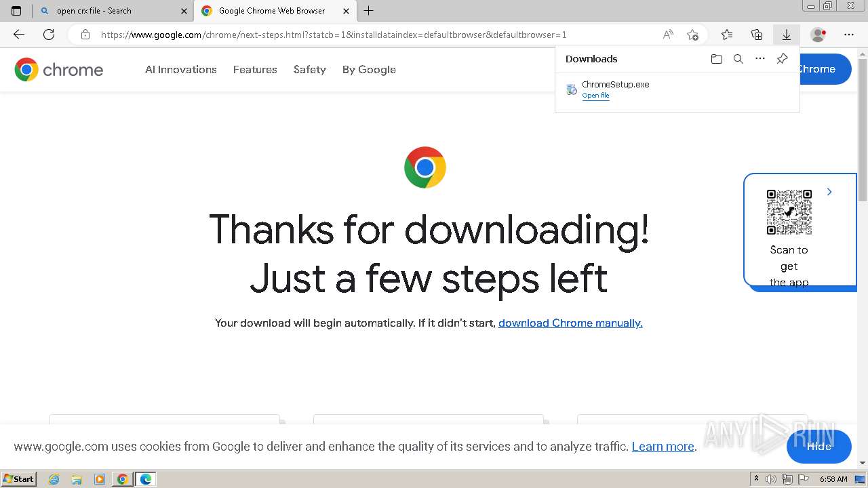This screenshot has width=868, height=488.
Task: Hide the cookie notice banner
Action: point(818,447)
